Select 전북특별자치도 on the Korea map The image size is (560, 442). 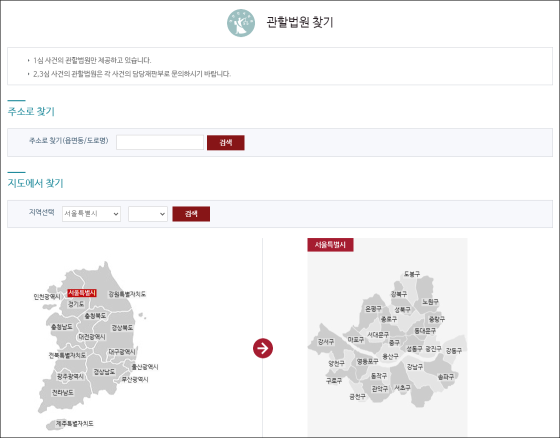(67, 355)
